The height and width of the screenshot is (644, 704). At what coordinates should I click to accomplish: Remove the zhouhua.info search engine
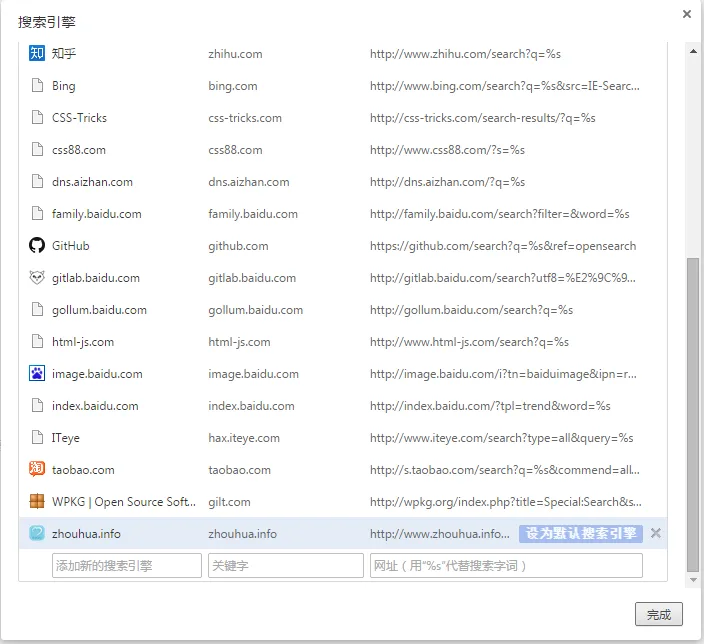coord(656,533)
